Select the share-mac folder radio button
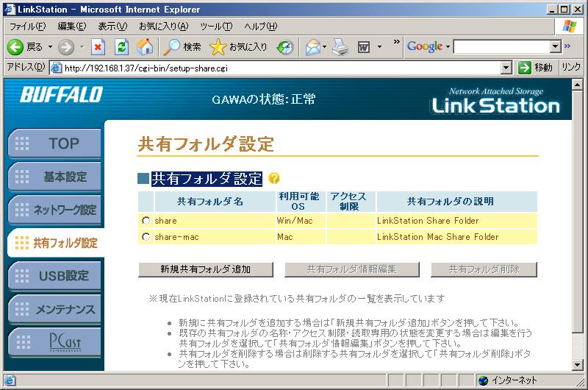588x390 pixels. pos(146,237)
